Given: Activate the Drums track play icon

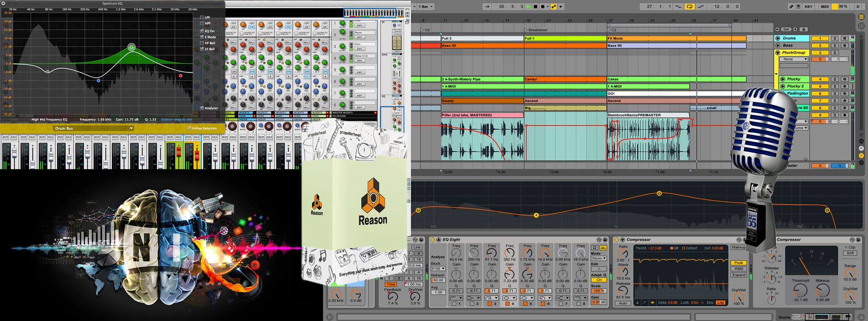Looking at the screenshot, I should (x=778, y=38).
